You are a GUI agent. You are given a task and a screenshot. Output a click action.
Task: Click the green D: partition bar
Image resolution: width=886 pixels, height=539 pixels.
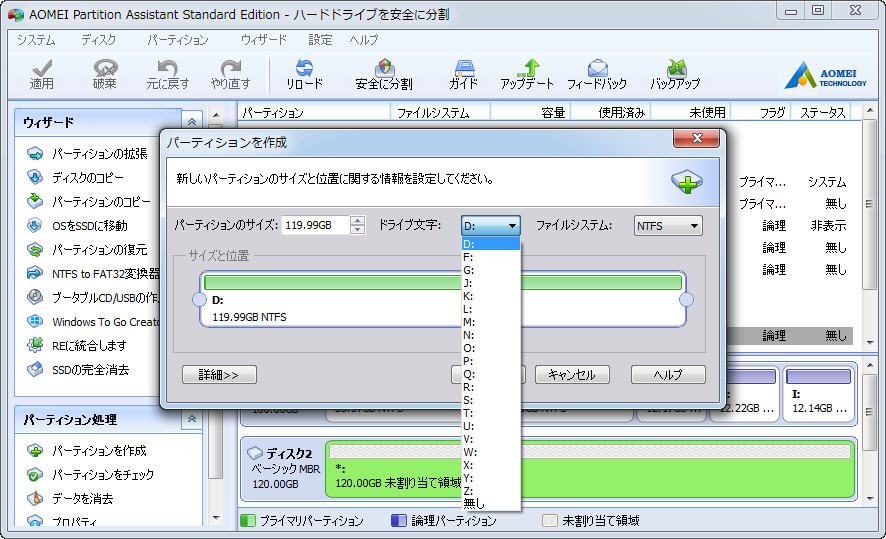443,282
